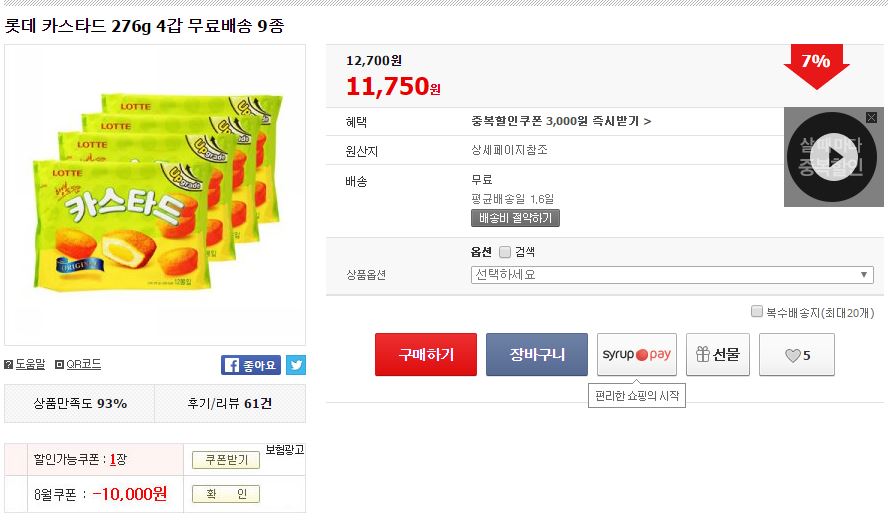The height and width of the screenshot is (524, 888).
Task: Add to cart with 장바구니 button
Action: 537,355
